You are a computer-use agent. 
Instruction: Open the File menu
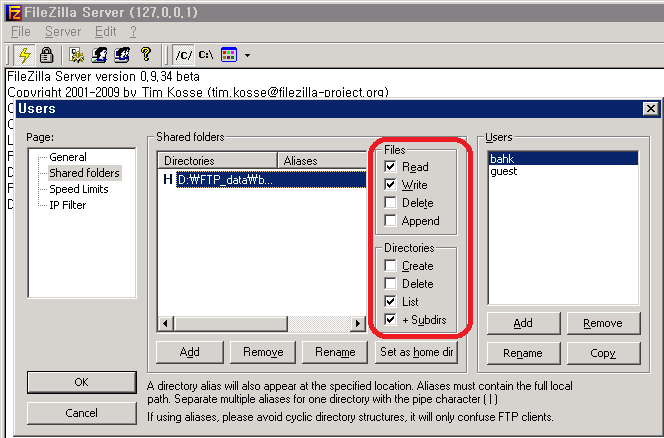[x=21, y=32]
